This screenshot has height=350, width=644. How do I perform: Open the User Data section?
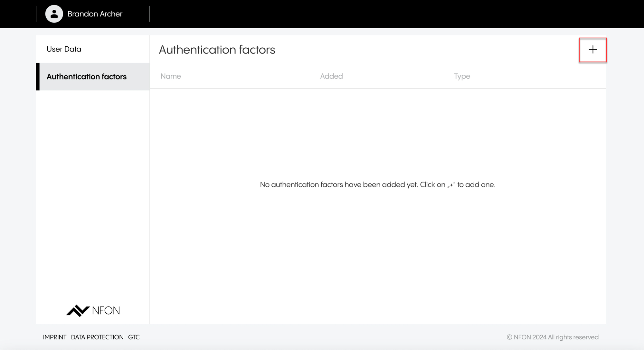tap(64, 49)
